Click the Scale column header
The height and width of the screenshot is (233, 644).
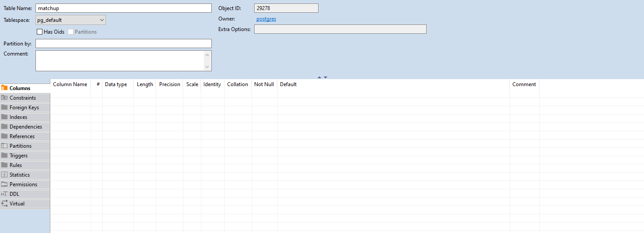[x=192, y=84]
